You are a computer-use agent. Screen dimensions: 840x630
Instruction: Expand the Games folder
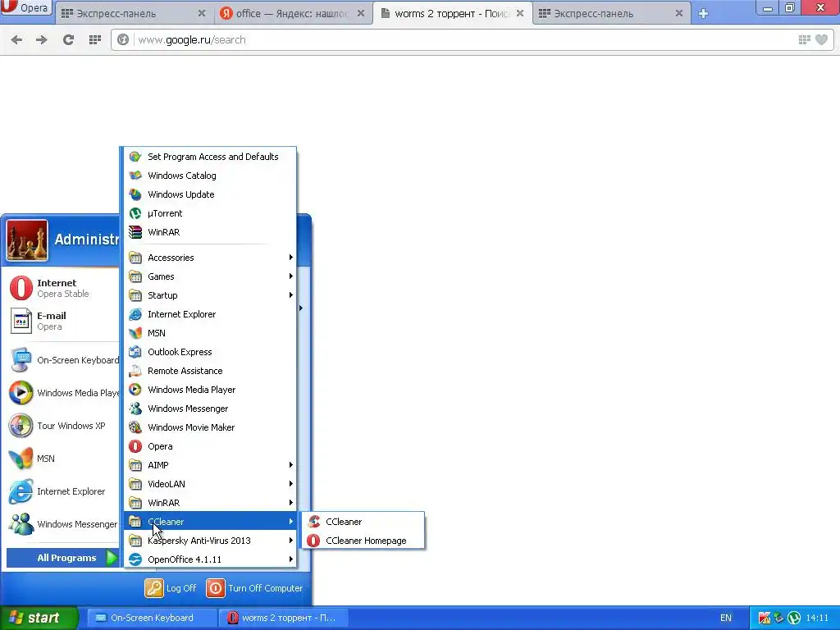tap(210, 276)
